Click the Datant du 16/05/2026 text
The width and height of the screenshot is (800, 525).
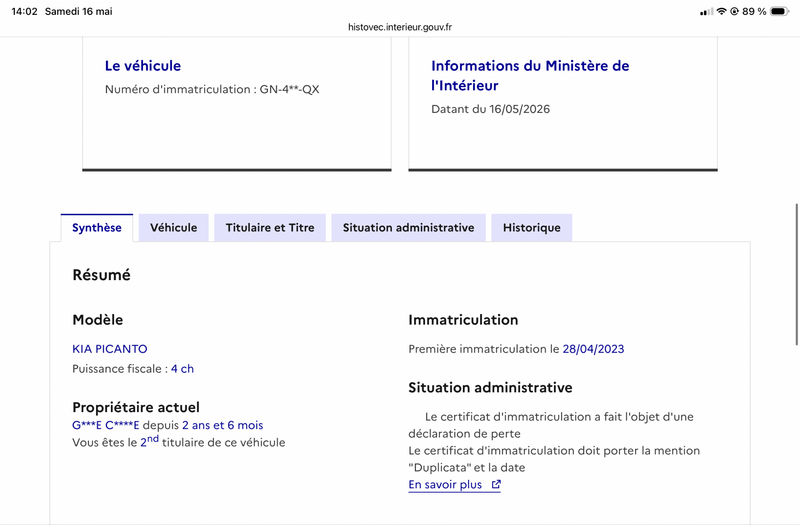tap(490, 109)
